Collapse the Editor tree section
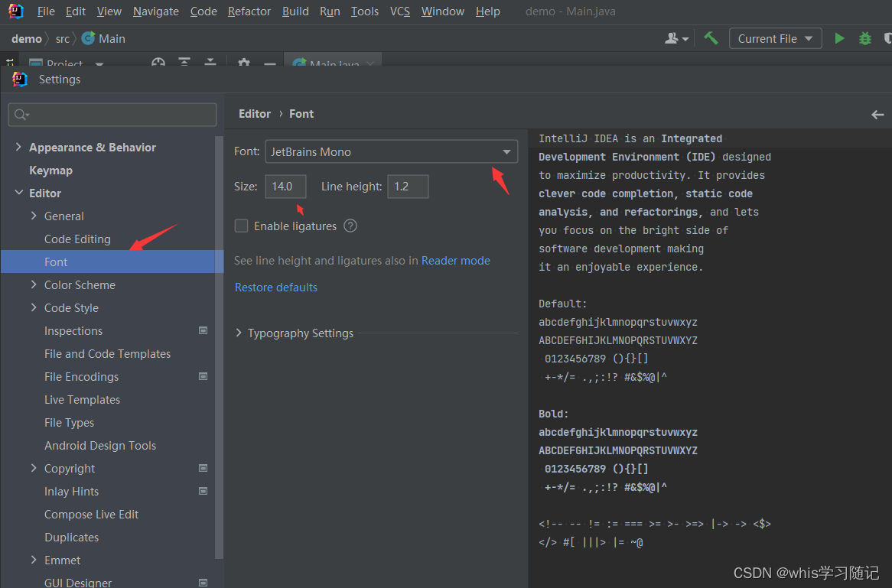This screenshot has width=892, height=588. coord(19,193)
